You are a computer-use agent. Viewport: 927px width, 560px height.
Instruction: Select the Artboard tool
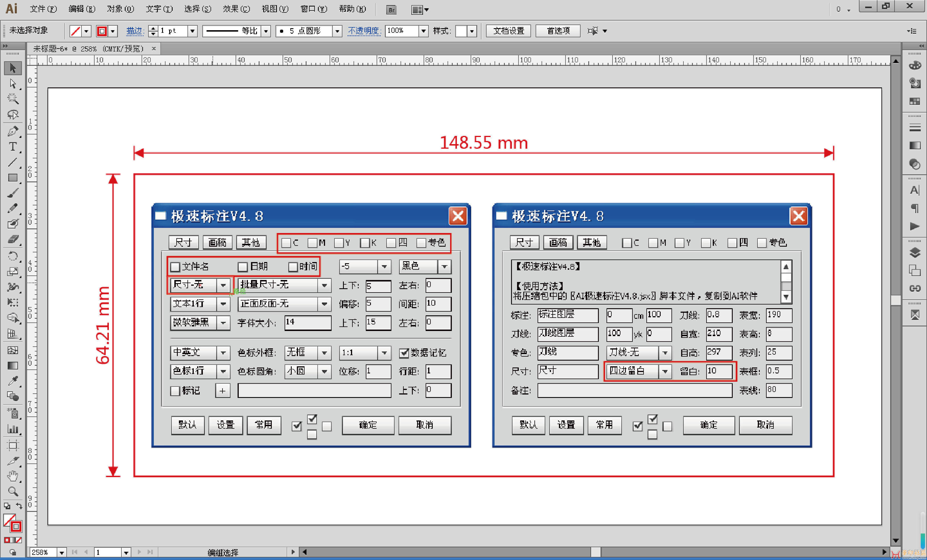tap(13, 446)
